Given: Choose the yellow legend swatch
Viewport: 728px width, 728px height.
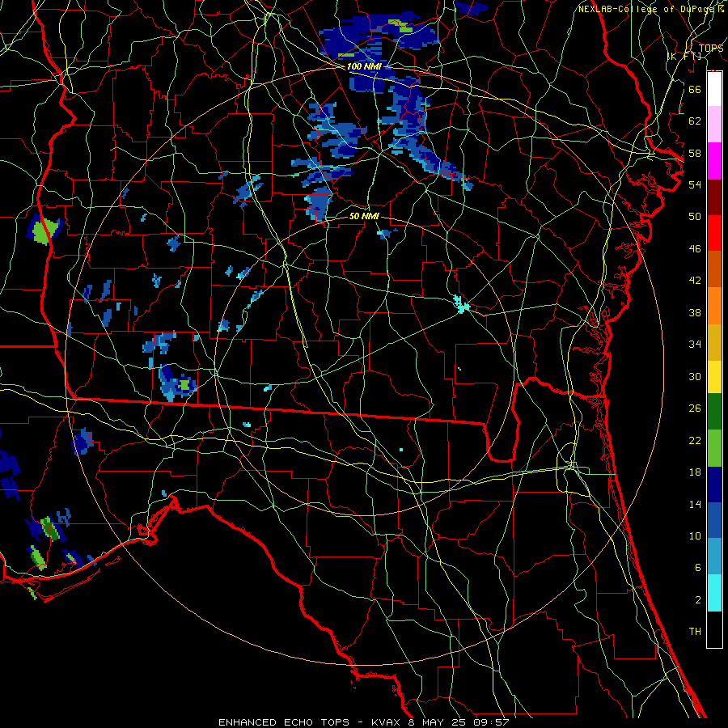Looking at the screenshot, I should click(x=714, y=377).
